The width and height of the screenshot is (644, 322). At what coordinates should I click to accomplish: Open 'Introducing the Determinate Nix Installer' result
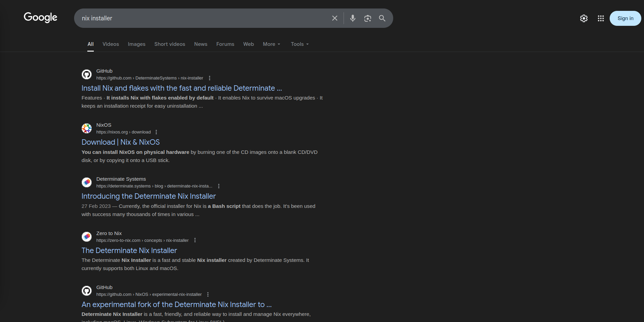tap(149, 196)
